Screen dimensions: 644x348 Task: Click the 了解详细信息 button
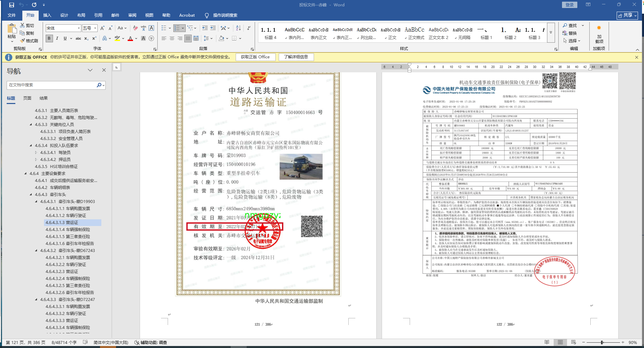(x=296, y=57)
